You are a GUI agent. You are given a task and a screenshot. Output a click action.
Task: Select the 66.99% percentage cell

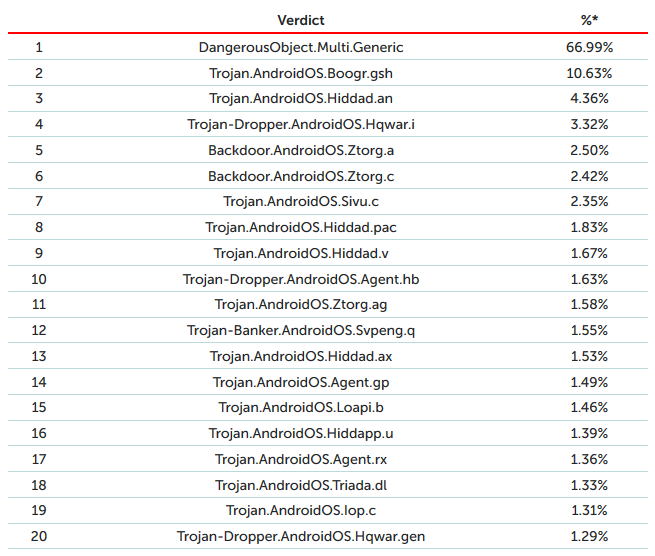coord(588,47)
